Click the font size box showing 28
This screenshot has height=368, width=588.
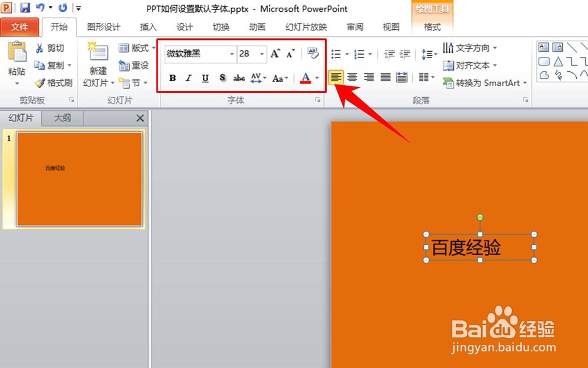[x=248, y=54]
